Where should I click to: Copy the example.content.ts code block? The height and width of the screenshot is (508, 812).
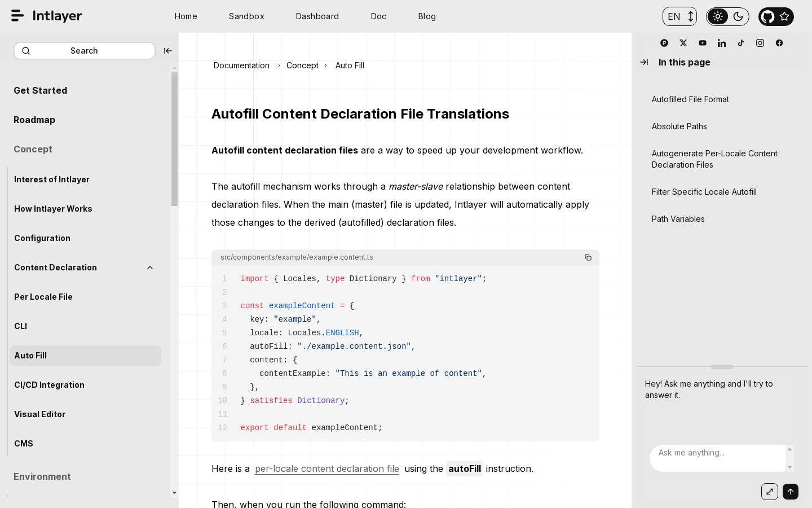tap(588, 257)
